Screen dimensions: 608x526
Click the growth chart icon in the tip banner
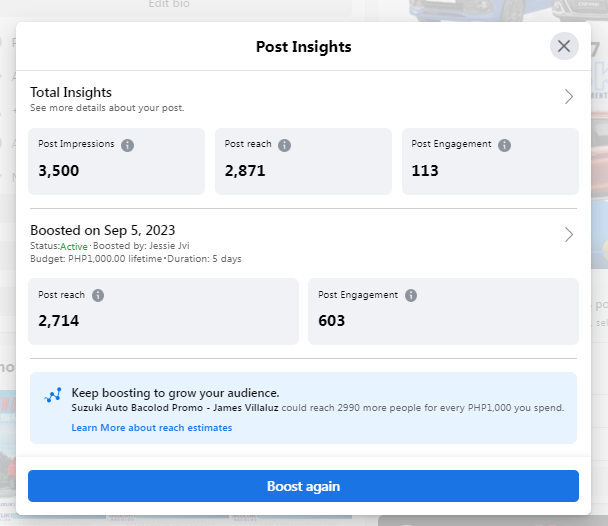pyautogui.click(x=54, y=395)
